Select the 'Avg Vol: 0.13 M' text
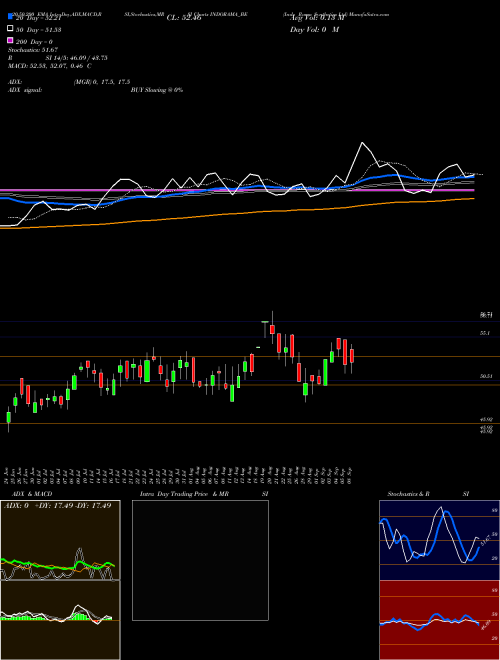This screenshot has height=660, width=500. pyautogui.click(x=317, y=18)
